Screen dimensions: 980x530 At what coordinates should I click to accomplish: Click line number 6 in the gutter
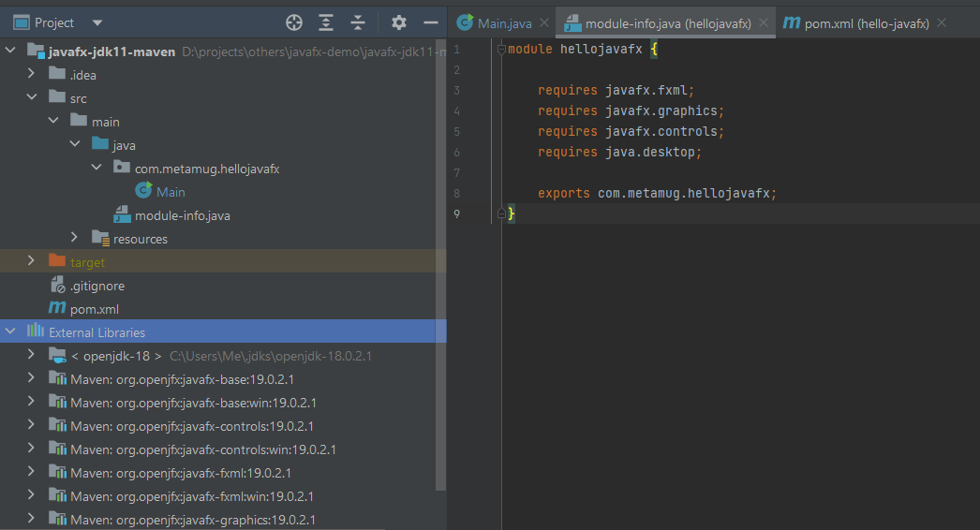coord(457,152)
